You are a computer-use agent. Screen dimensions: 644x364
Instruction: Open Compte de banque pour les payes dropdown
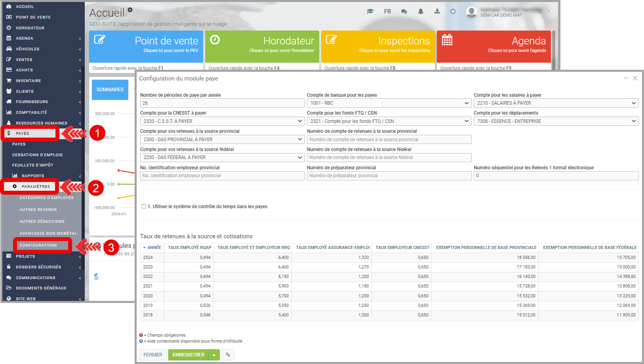[389, 103]
